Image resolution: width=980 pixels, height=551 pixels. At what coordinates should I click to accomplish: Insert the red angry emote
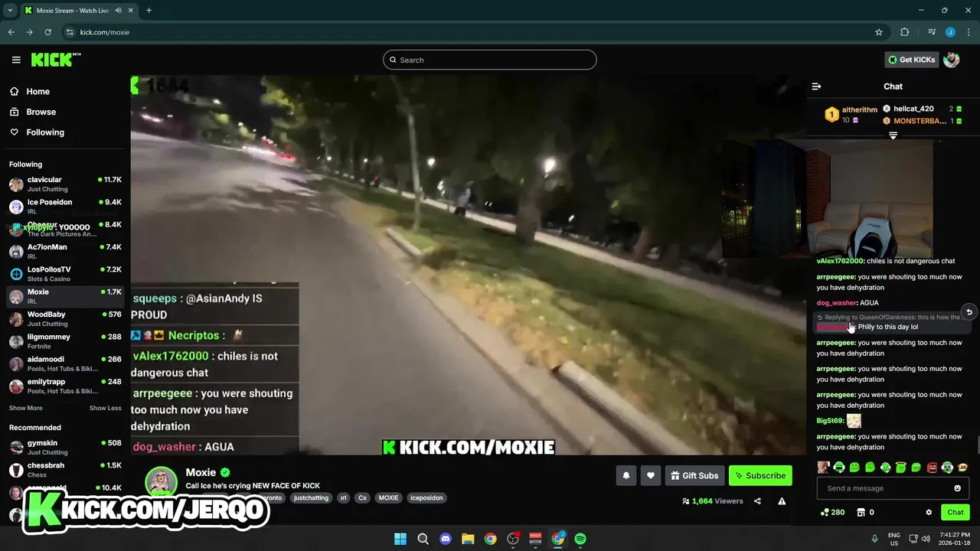932,467
